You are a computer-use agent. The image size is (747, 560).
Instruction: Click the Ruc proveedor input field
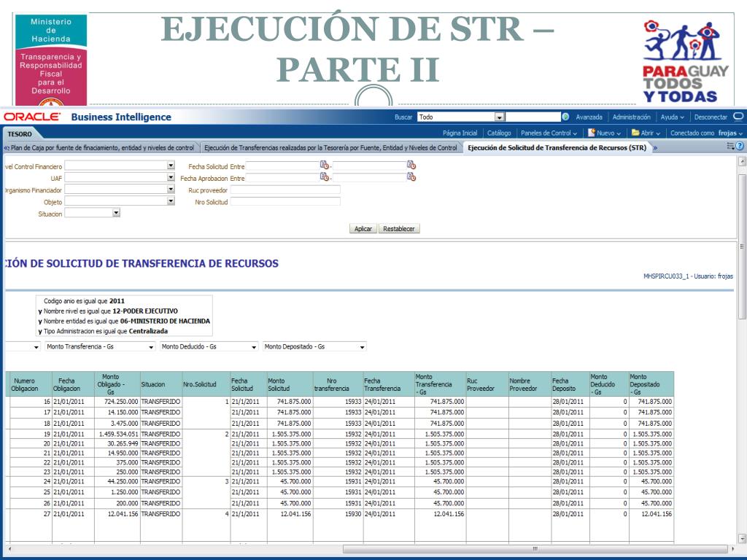pos(285,190)
